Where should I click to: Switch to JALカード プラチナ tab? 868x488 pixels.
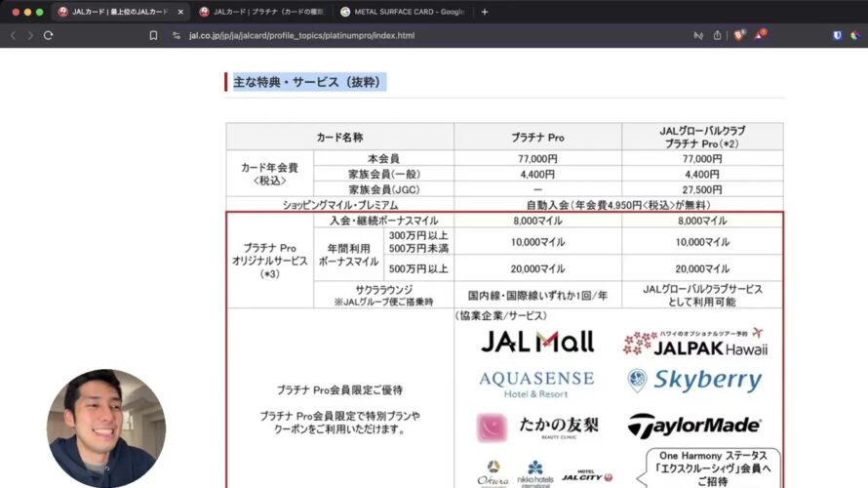tap(261, 12)
